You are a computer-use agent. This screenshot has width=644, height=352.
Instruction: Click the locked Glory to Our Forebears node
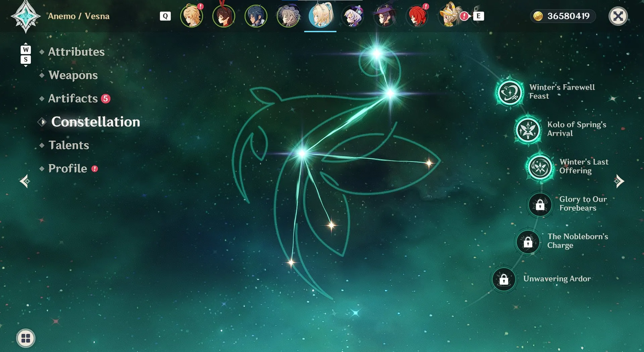coord(540,204)
